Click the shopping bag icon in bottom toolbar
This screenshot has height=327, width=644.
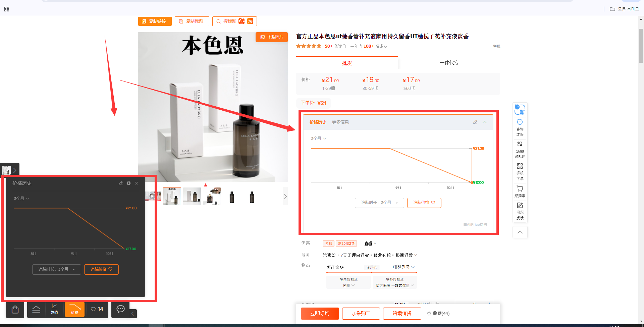(15, 310)
